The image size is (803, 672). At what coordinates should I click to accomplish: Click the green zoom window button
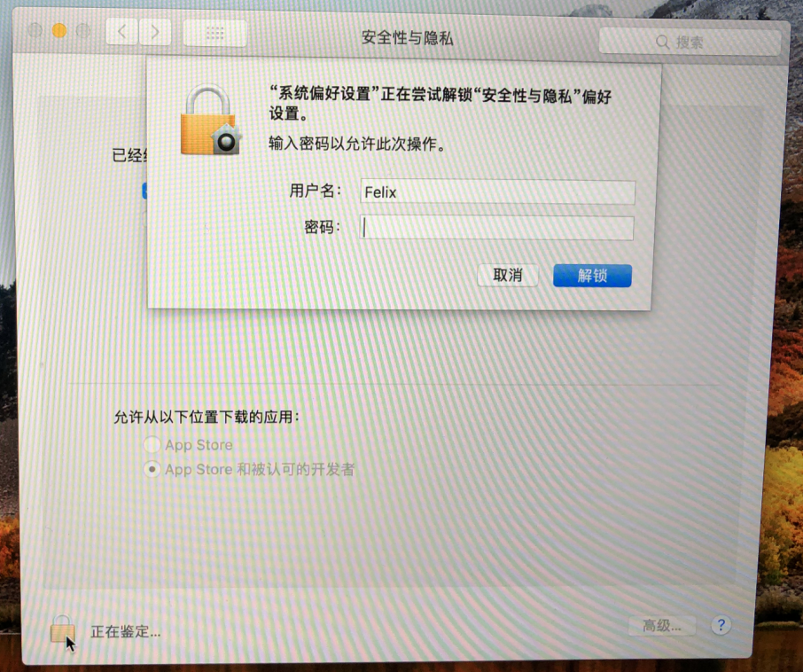[83, 31]
